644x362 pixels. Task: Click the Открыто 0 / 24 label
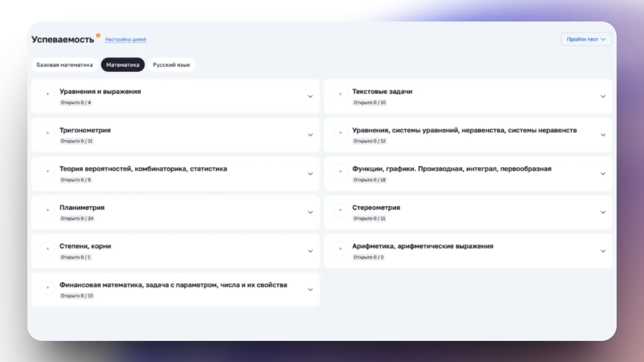pos(77,219)
